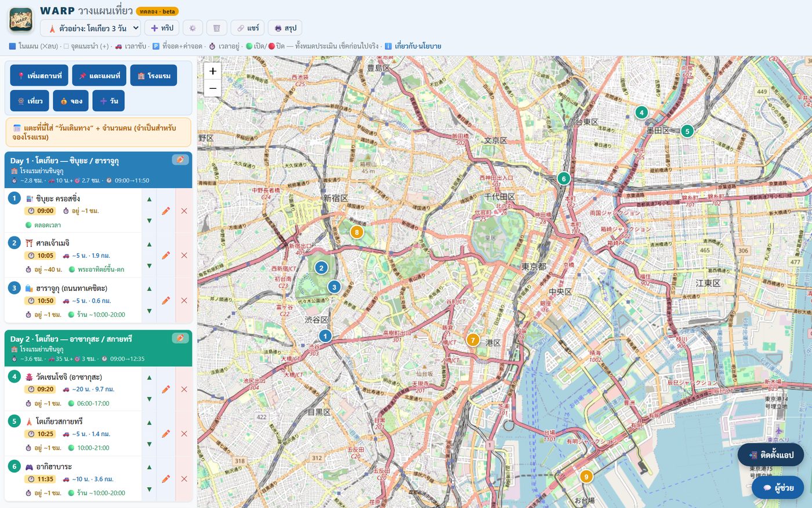
Task: Move ชิบุยะ ครอสซิ่ง down in order
Action: tap(149, 221)
